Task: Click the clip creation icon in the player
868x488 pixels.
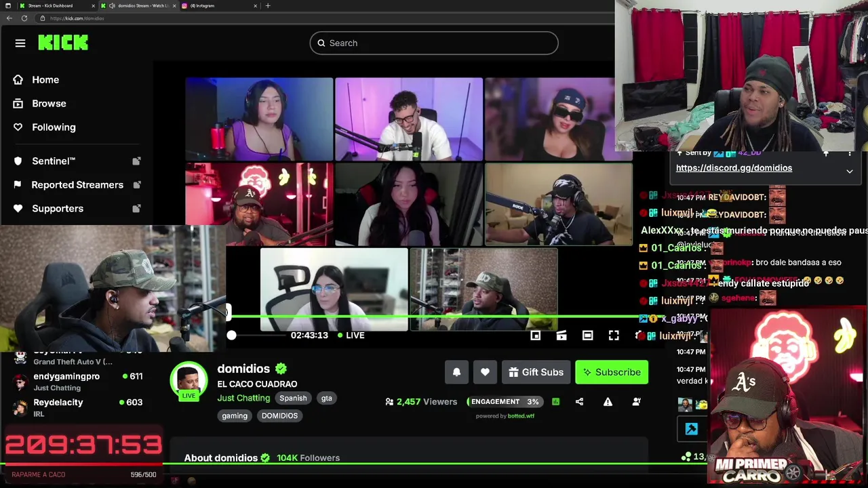Action: click(x=561, y=335)
